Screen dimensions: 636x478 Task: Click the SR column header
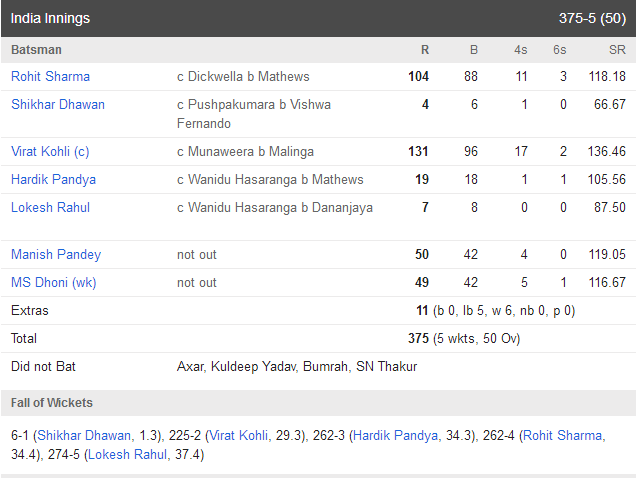tap(617, 50)
